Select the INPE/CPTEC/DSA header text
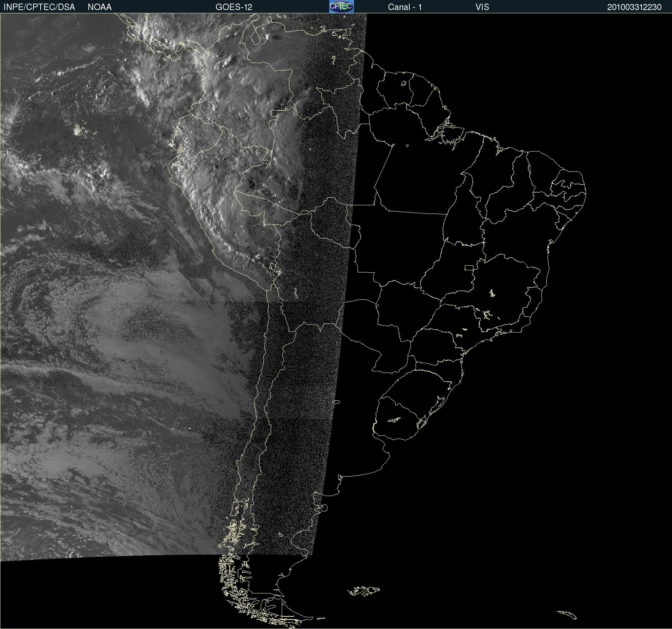This screenshot has height=629, width=672. point(39,7)
